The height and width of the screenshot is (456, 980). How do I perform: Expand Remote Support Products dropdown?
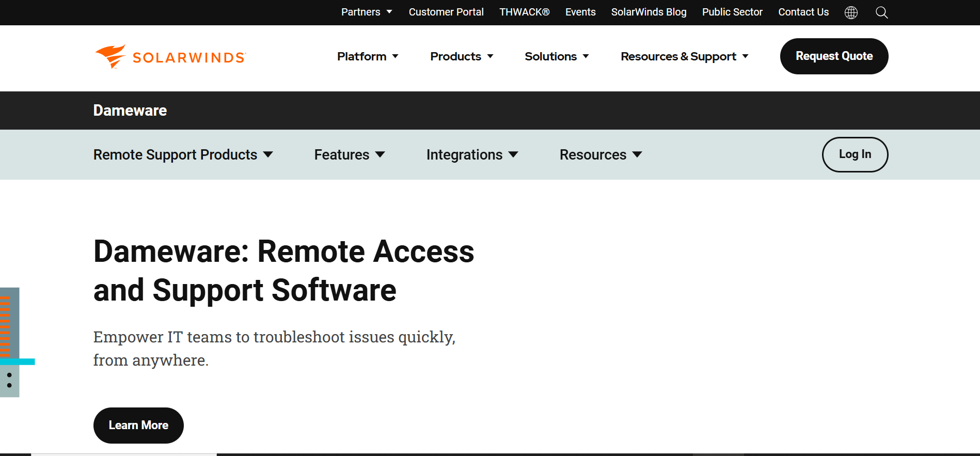click(x=183, y=154)
